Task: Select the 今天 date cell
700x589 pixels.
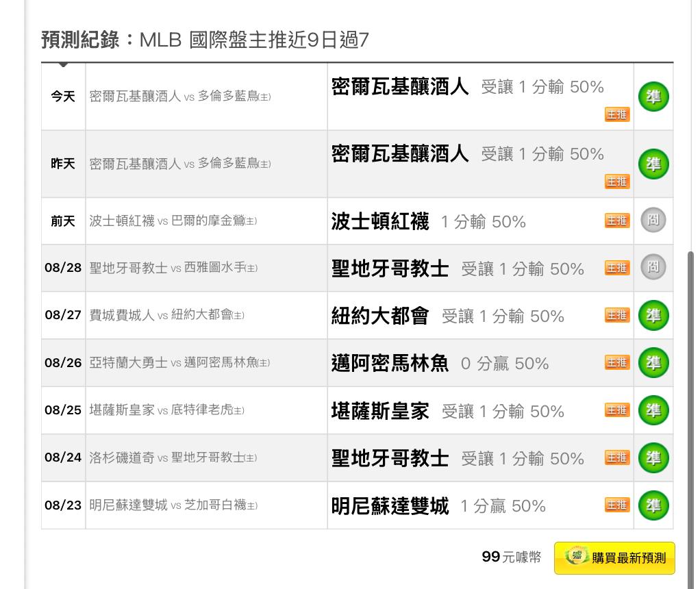Action: click(x=63, y=97)
